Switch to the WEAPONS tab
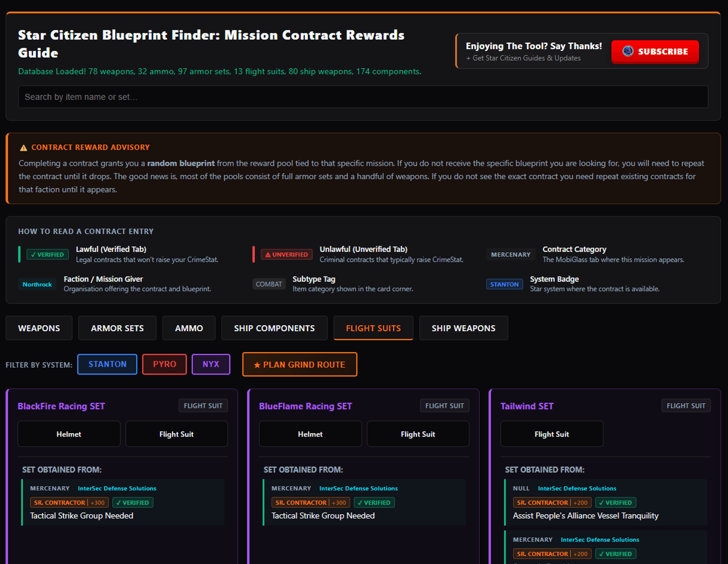The width and height of the screenshot is (728, 564). click(39, 328)
